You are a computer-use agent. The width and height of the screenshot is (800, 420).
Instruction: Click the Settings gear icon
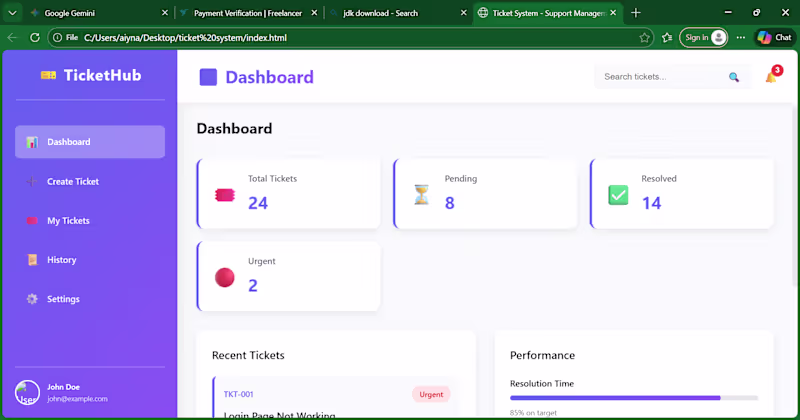(x=32, y=299)
